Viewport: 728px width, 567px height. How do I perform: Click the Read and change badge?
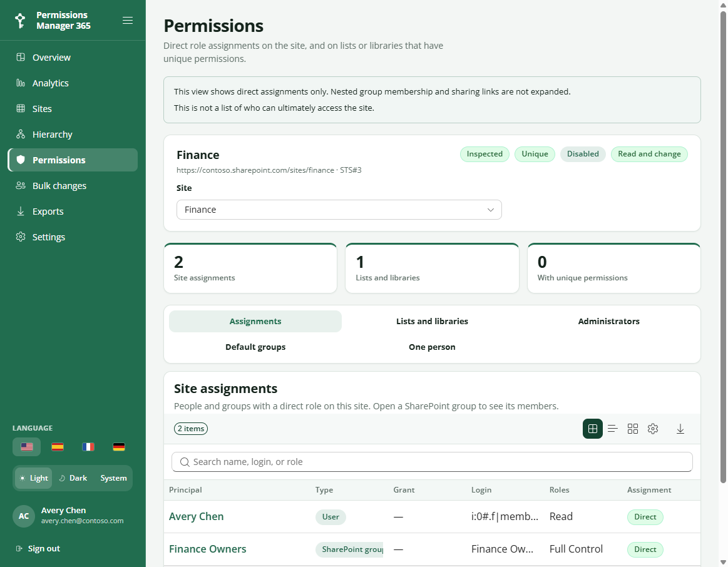649,154
